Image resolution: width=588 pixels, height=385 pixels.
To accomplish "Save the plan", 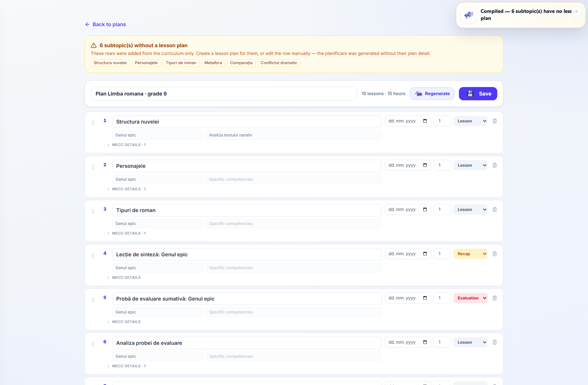I will (478, 94).
